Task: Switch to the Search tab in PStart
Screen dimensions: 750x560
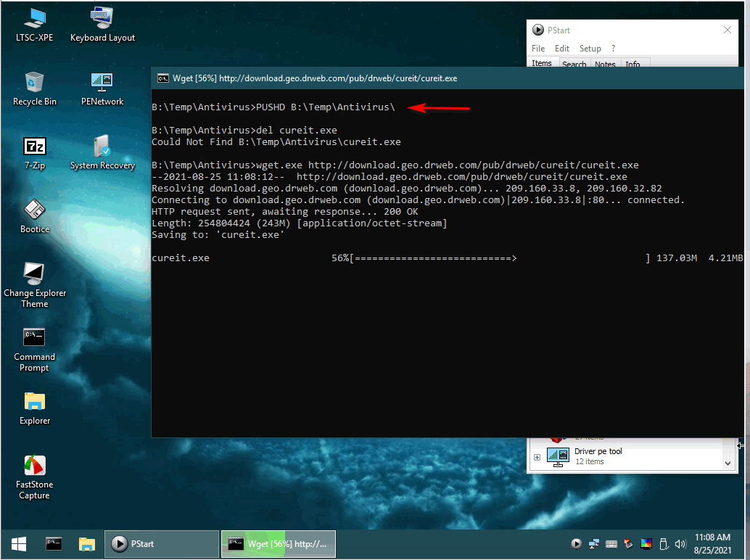Action: pyautogui.click(x=574, y=64)
